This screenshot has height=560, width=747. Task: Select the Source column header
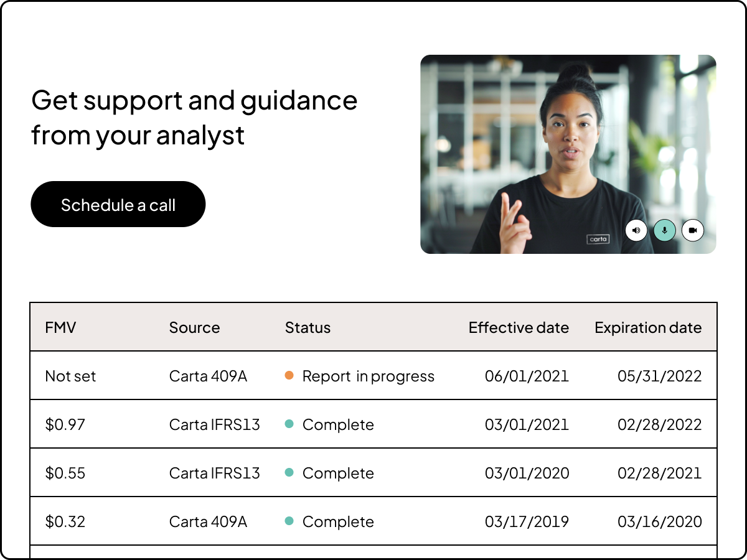tap(194, 327)
